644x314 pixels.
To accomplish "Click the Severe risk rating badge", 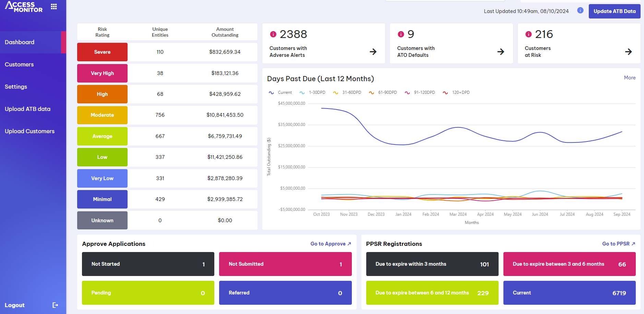I will [102, 52].
